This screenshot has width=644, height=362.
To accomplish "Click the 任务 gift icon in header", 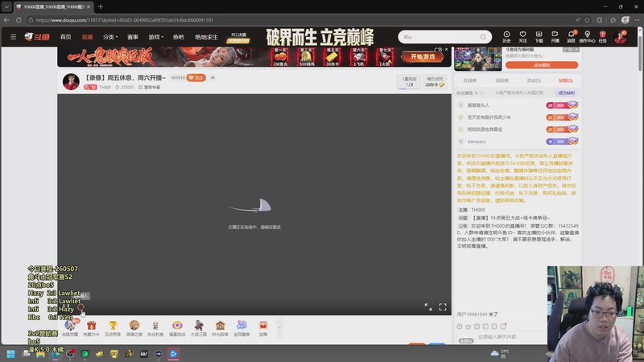I will 602,35.
